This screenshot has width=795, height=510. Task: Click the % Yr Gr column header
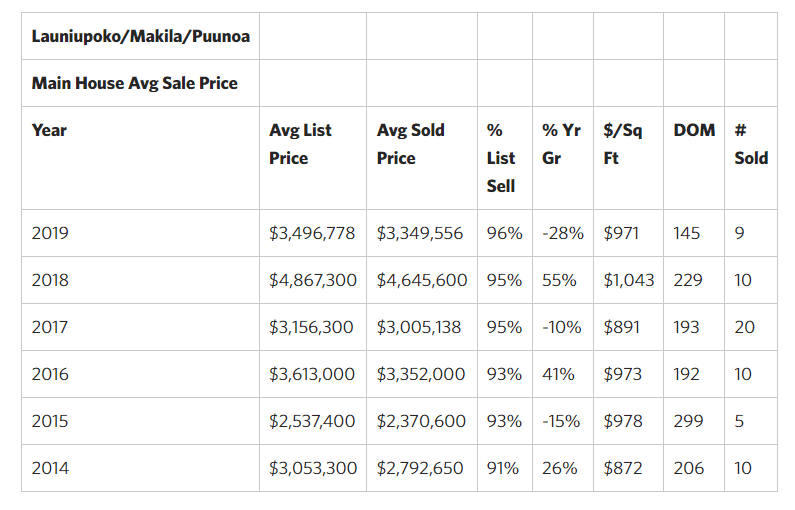(x=561, y=144)
